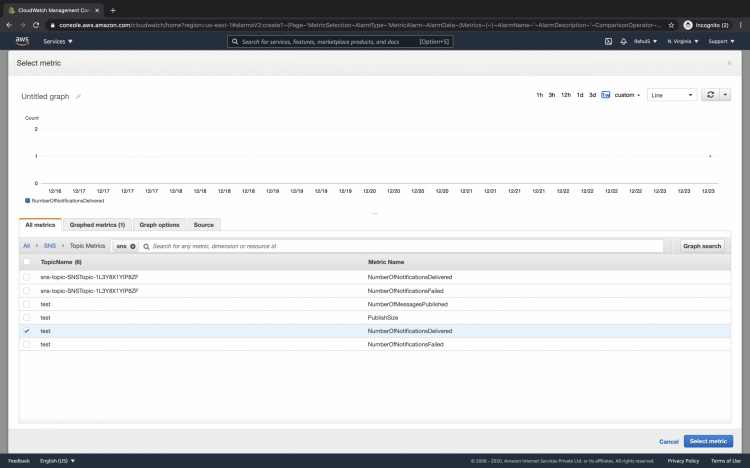Viewport: 750px width, 468px height.
Task: Check the select-all checkbox in table header
Action: click(x=27, y=262)
